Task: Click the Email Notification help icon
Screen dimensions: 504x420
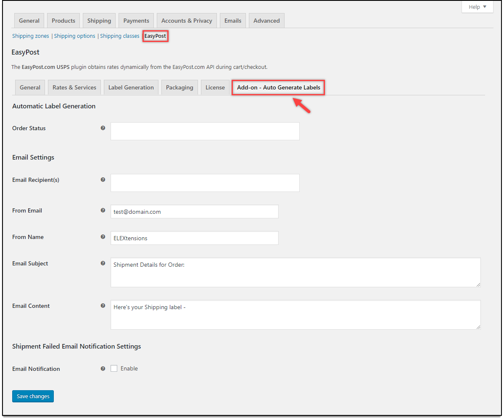Action: point(103,369)
